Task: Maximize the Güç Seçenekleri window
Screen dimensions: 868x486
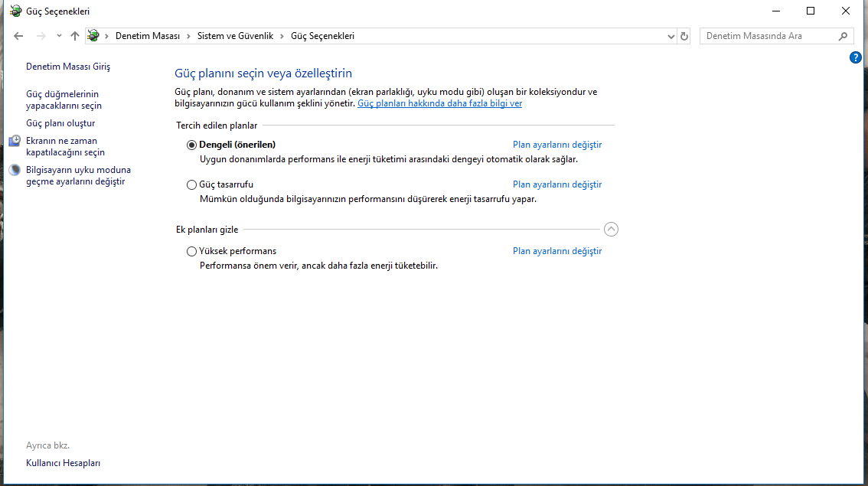Action: [x=811, y=11]
